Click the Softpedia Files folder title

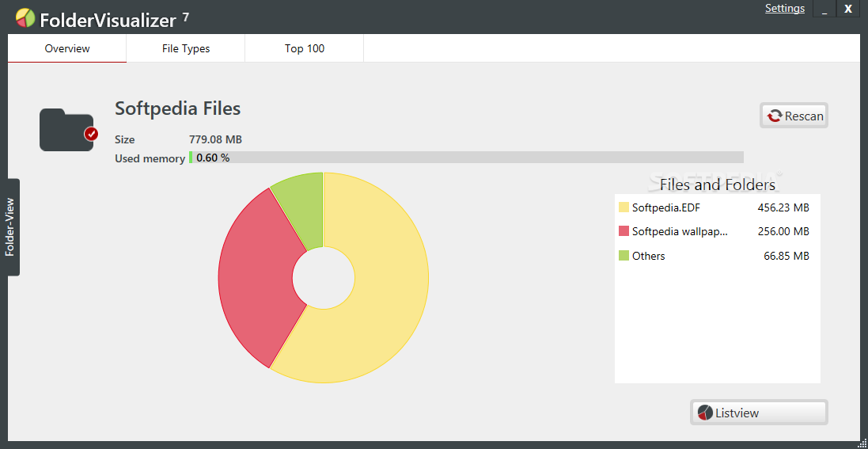[x=178, y=108]
